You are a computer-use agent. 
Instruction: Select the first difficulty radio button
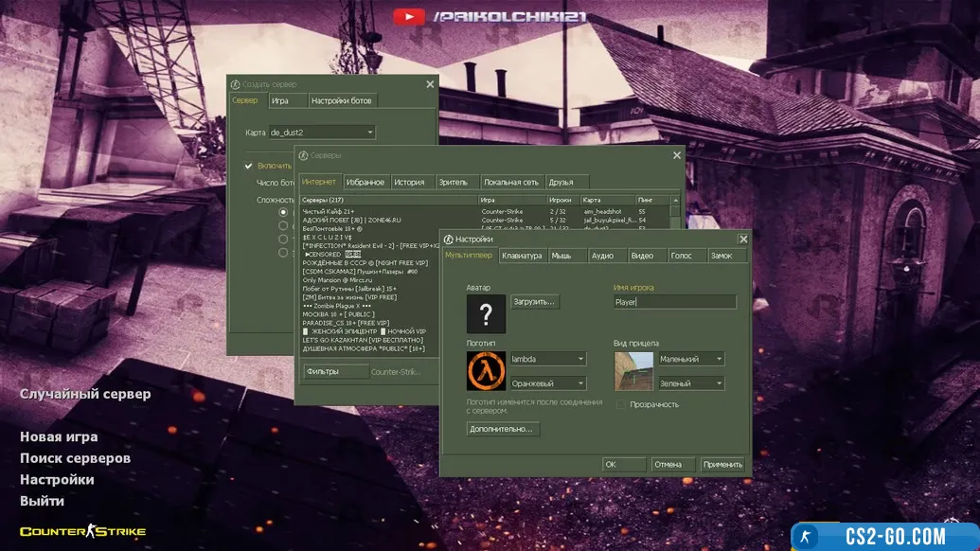[282, 212]
